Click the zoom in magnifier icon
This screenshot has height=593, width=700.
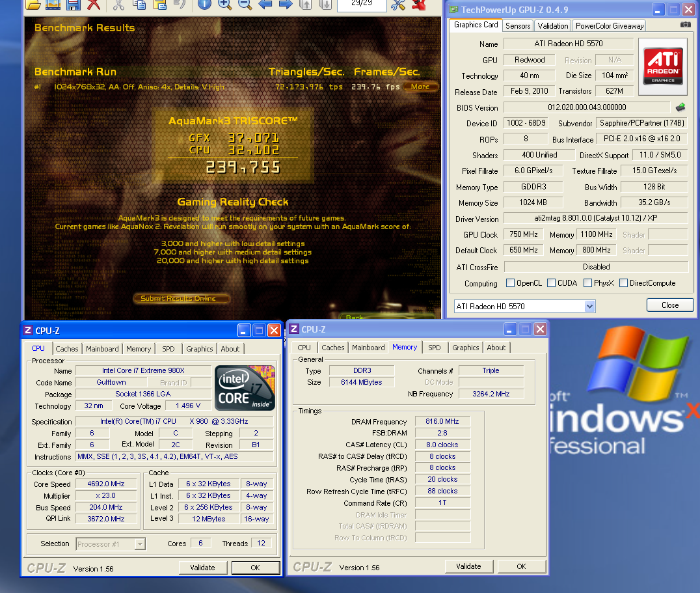tap(224, 5)
